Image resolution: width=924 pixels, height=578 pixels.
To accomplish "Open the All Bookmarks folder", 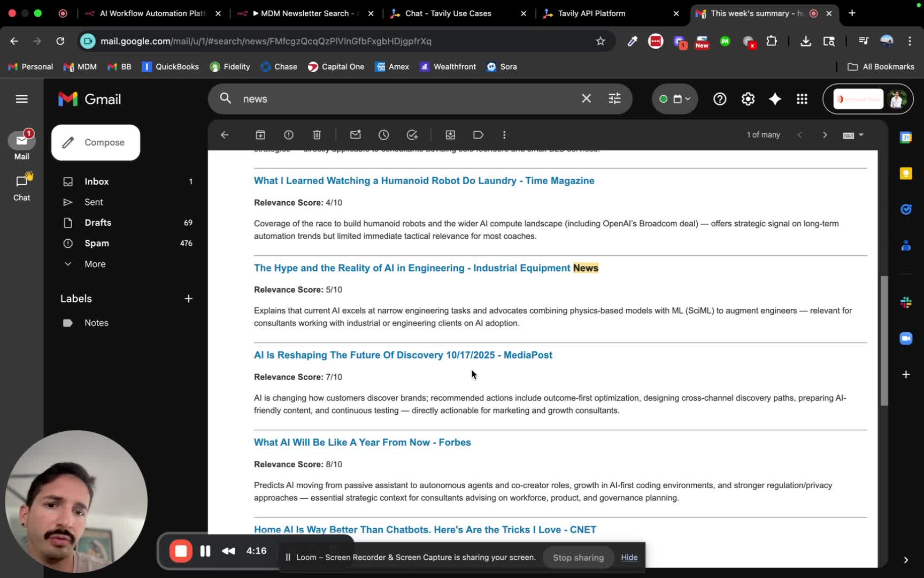I will point(881,67).
